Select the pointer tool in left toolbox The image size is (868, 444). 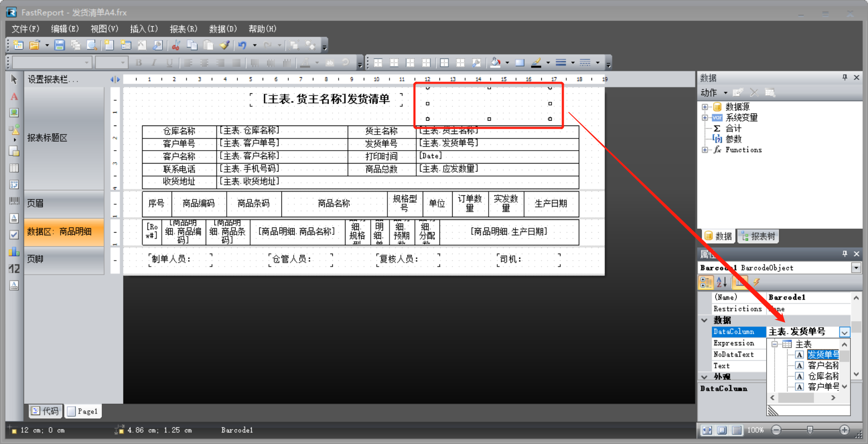[x=14, y=79]
